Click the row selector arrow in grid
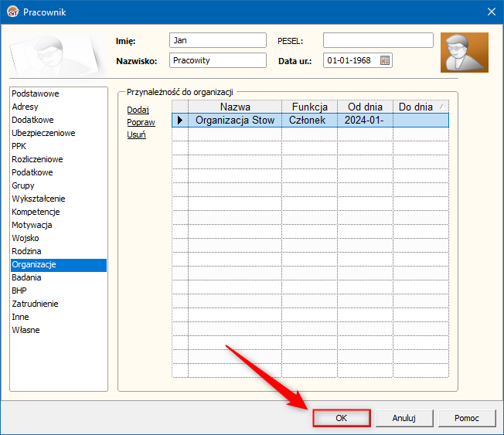Screen dimensions: 504x435 pyautogui.click(x=179, y=121)
